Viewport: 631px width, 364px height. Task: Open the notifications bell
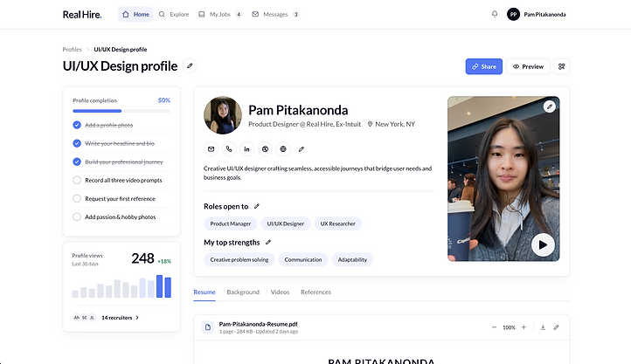495,14
